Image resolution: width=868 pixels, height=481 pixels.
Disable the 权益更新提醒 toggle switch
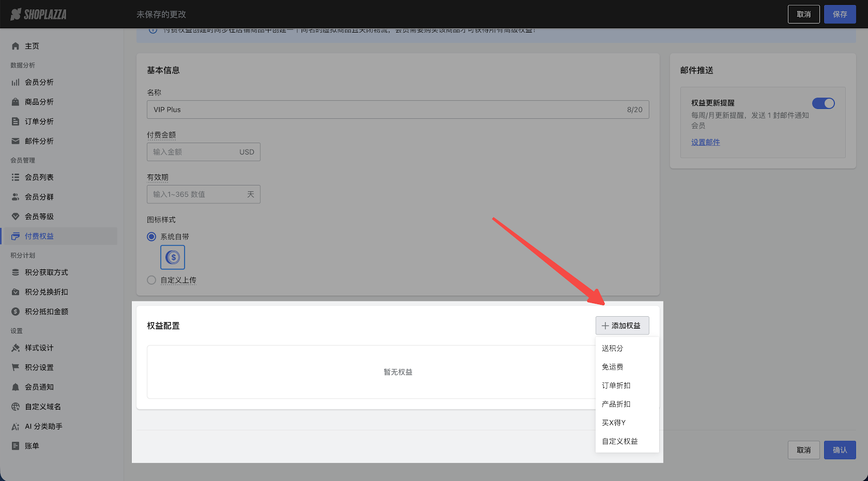823,103
